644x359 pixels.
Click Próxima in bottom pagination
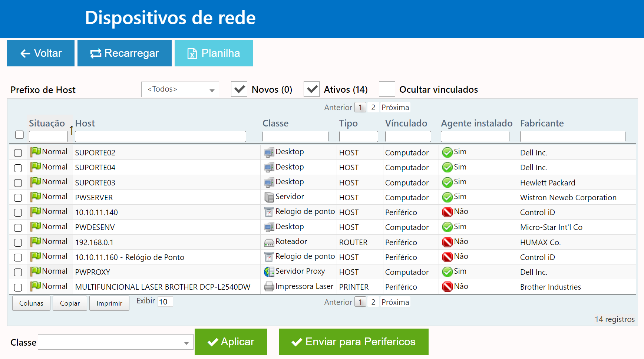(x=395, y=302)
